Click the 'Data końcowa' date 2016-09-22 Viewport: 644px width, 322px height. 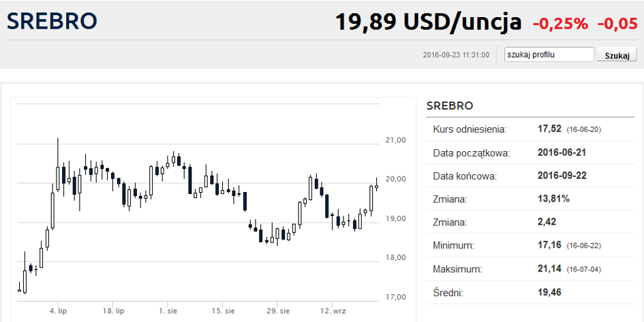562,176
